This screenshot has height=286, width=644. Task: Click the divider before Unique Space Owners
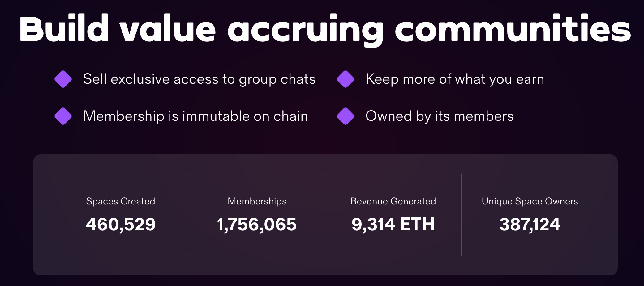(x=462, y=215)
